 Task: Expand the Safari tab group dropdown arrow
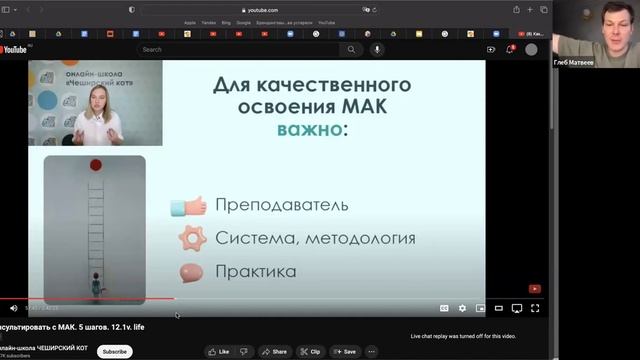click(15, 10)
